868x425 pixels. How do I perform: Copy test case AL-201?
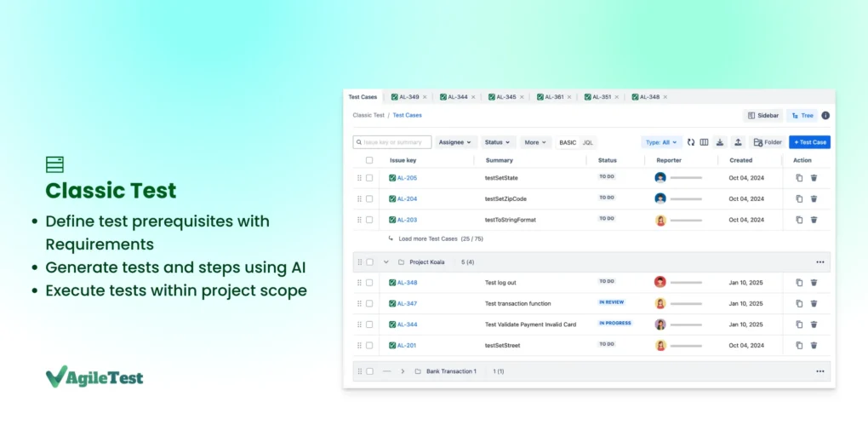799,345
